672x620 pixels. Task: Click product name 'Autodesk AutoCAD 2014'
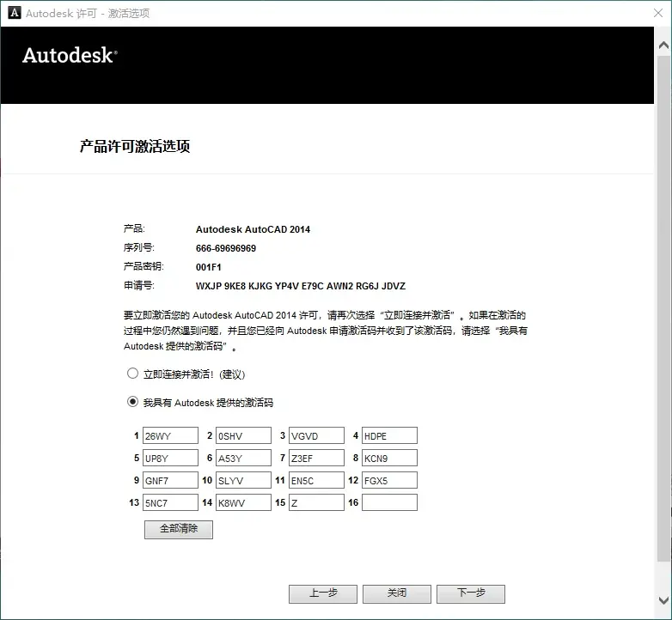(x=253, y=229)
